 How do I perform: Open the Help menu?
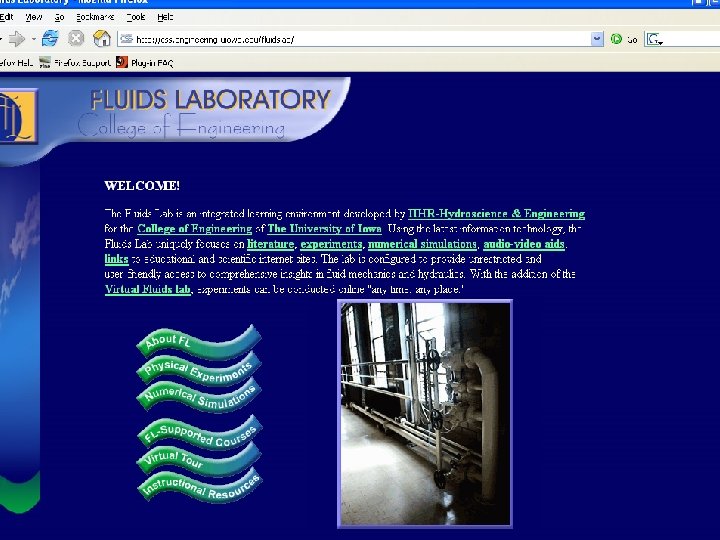(165, 17)
